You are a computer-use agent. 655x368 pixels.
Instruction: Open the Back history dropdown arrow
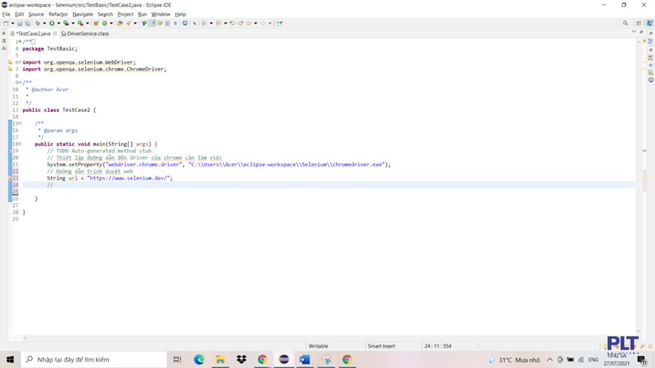click(x=256, y=23)
